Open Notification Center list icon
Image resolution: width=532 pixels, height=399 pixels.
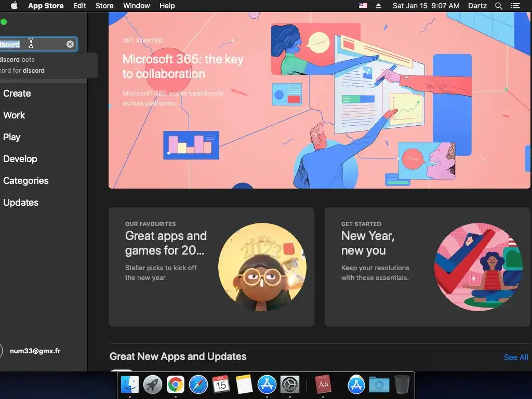click(x=515, y=6)
